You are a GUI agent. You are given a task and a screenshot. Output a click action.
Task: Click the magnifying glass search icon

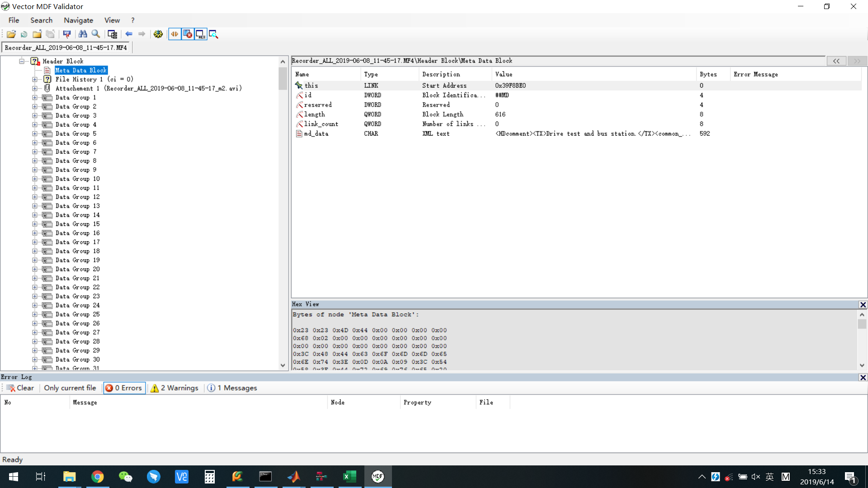click(96, 34)
